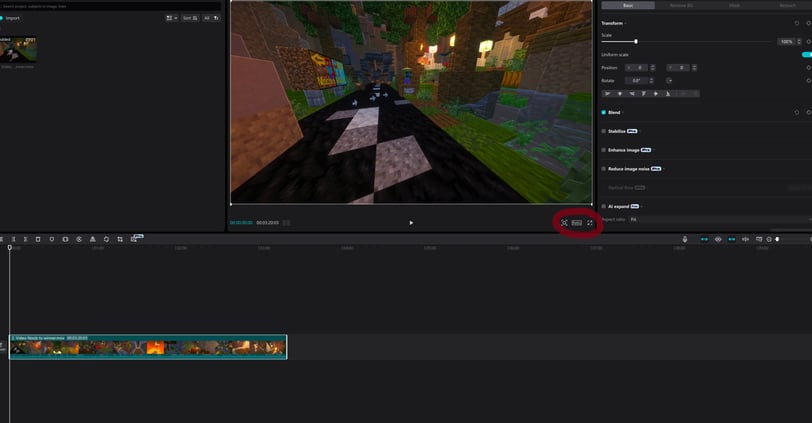The height and width of the screenshot is (423, 812).
Task: Reset the Transform settings
Action: click(797, 23)
